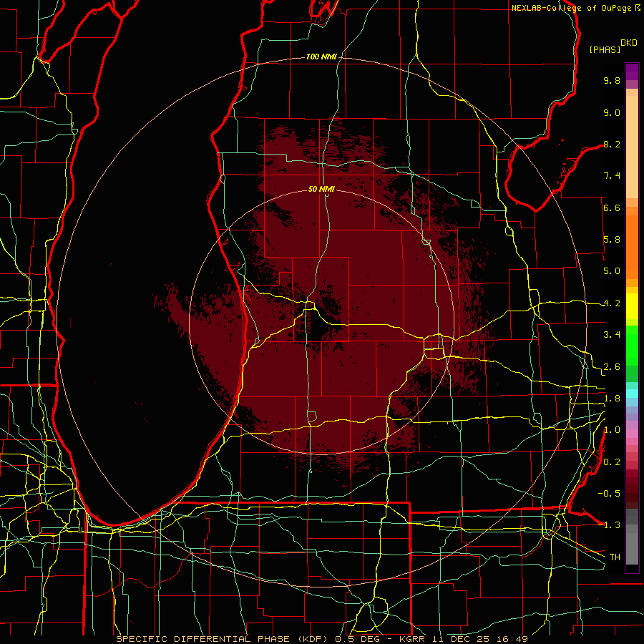The image size is (644, 644).
Task: Click the 0.5 DEG elevation text
Action: tap(358, 639)
